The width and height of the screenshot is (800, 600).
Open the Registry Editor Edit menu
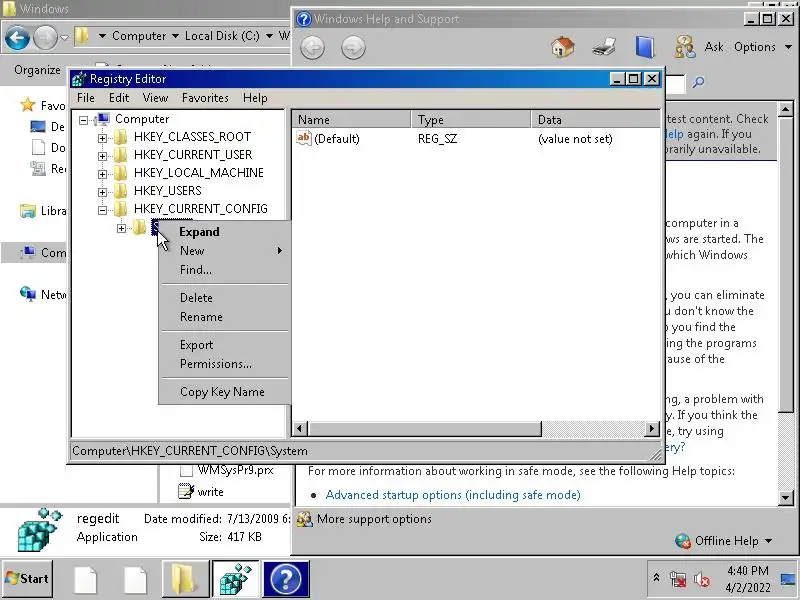tap(119, 97)
